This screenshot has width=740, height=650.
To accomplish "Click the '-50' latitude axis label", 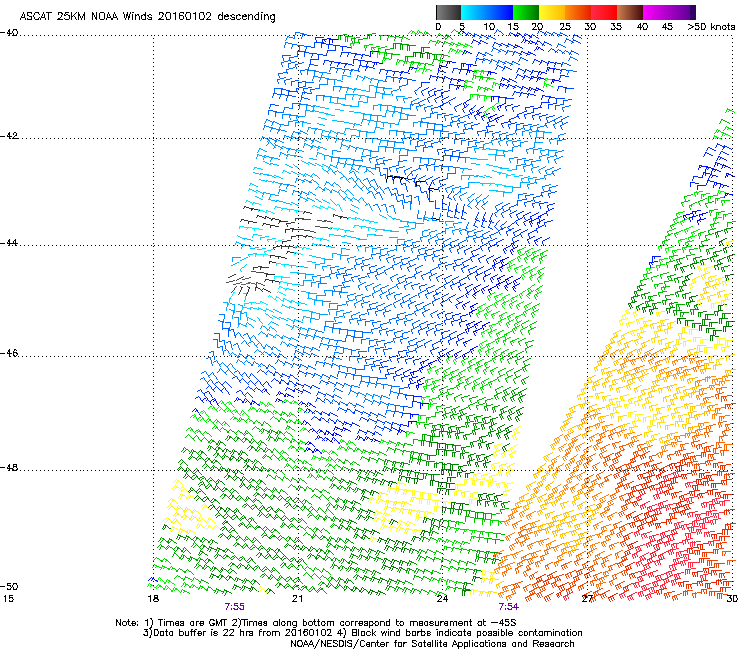I will click(9, 586).
